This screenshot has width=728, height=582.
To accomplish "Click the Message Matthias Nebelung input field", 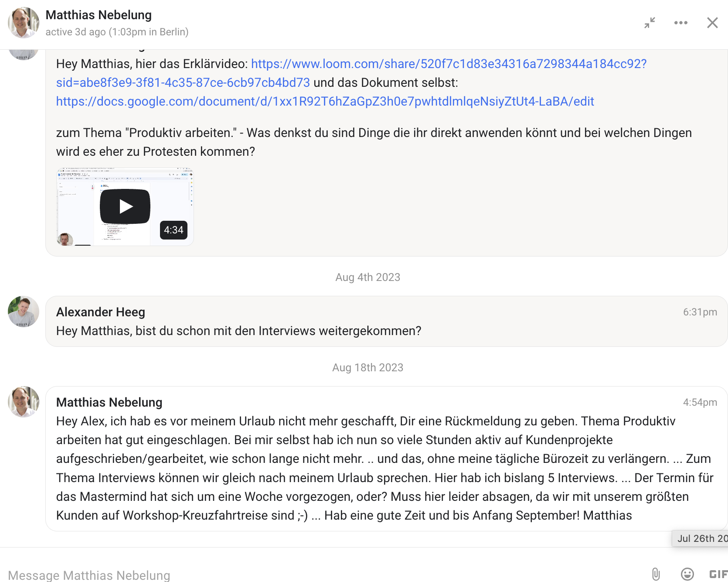I will pyautogui.click(x=323, y=575).
